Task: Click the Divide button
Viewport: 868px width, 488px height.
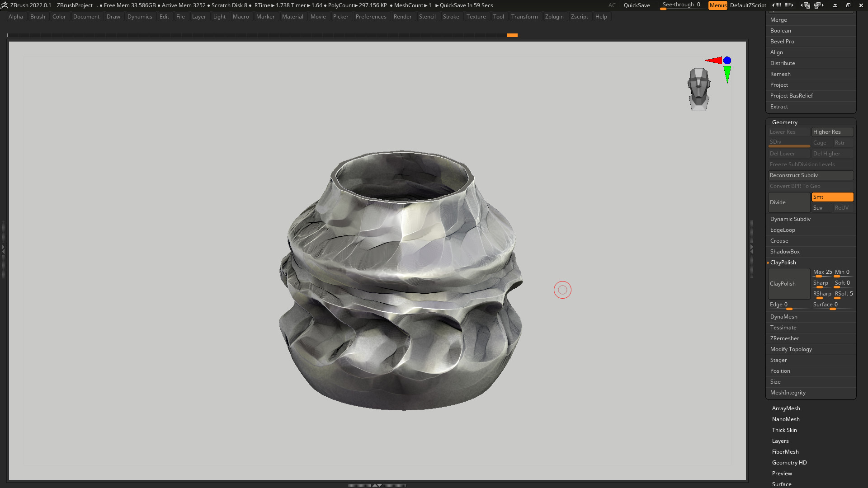Action: [789, 202]
